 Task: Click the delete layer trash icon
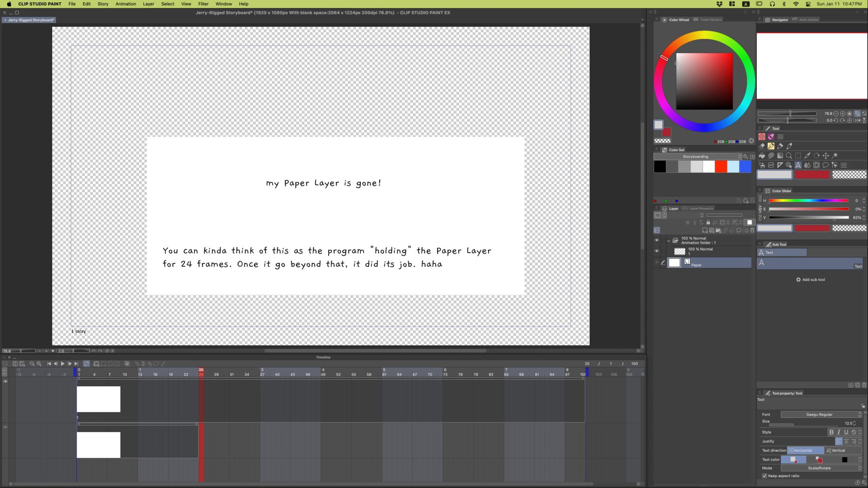point(752,230)
